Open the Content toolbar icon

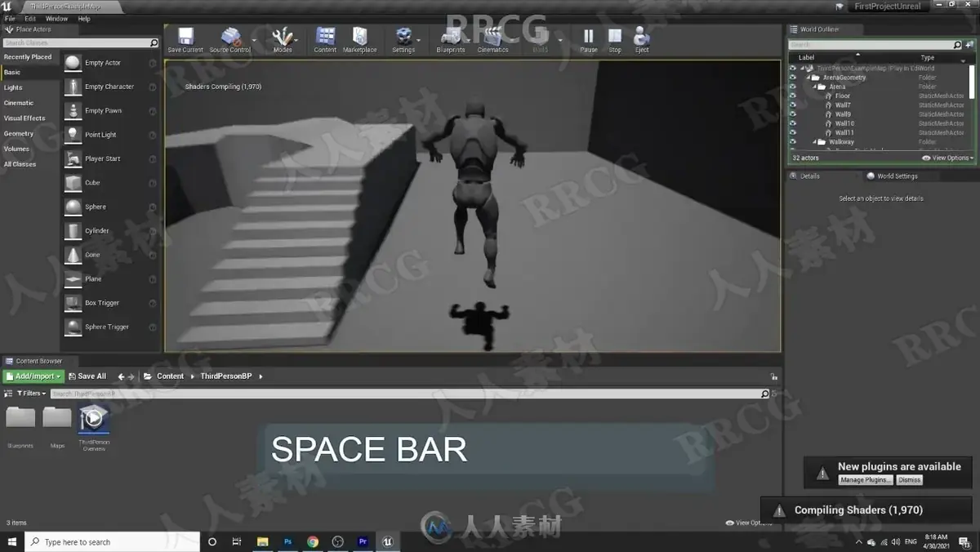pyautogui.click(x=325, y=37)
